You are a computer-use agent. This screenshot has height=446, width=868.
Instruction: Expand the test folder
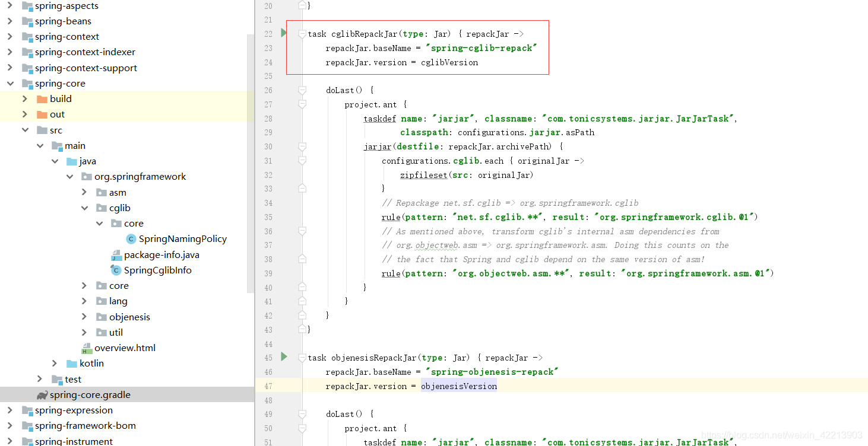[40, 380]
